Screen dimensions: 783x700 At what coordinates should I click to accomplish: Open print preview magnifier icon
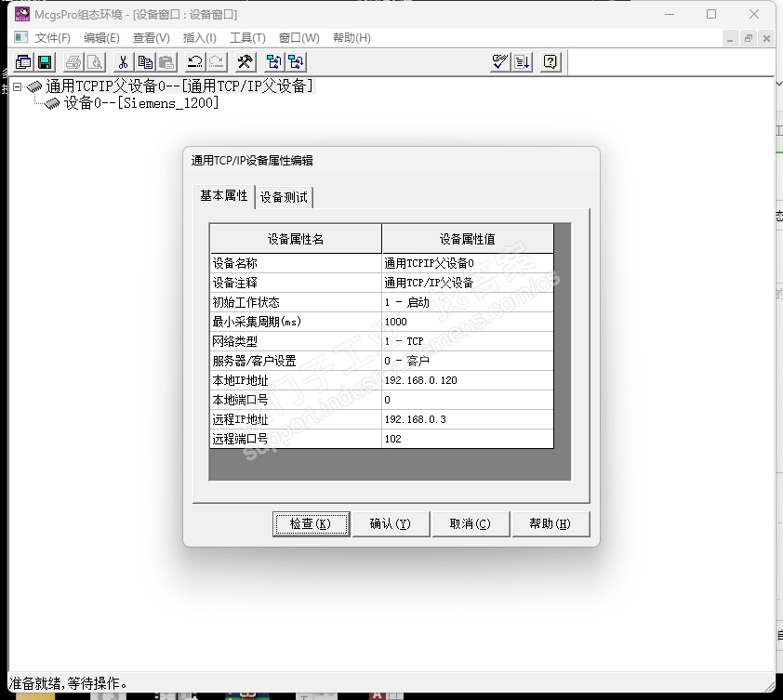point(95,62)
